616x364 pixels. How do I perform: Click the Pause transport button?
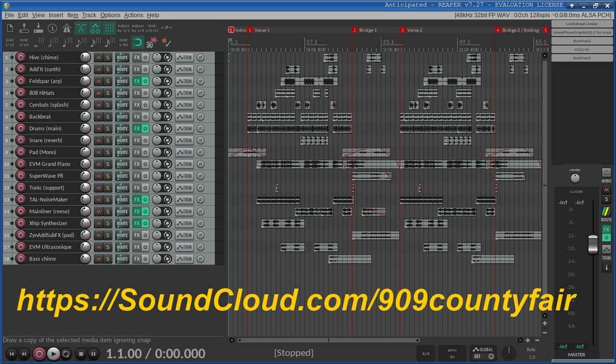[x=94, y=354]
